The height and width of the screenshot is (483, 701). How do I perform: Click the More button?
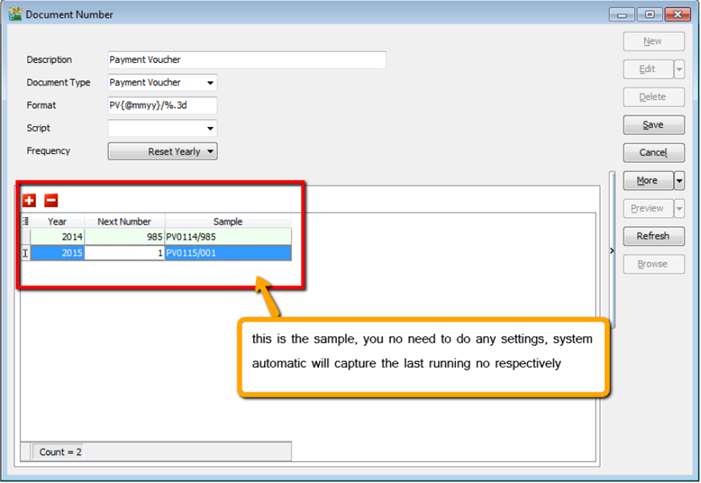click(647, 181)
